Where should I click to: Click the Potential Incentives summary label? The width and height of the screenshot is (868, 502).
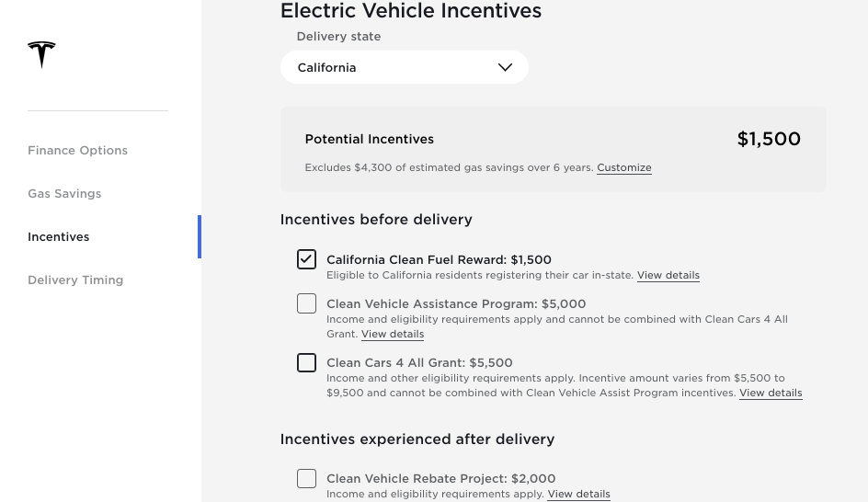tap(369, 140)
